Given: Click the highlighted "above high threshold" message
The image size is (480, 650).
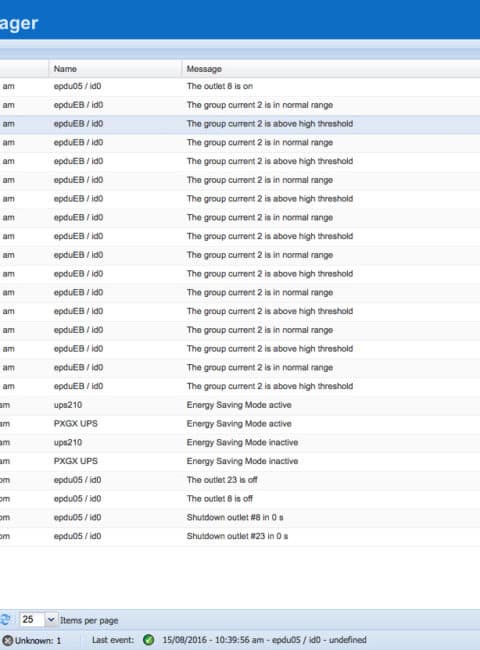Looking at the screenshot, I should point(270,124).
